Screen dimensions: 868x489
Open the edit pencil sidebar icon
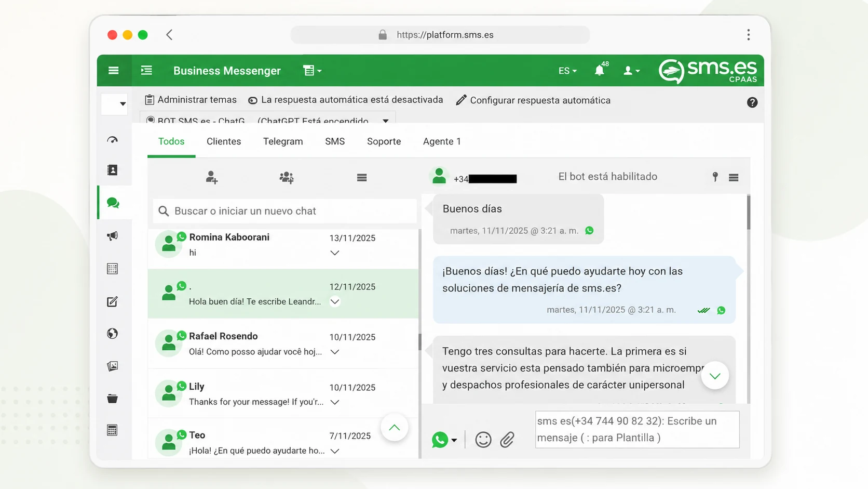(112, 301)
